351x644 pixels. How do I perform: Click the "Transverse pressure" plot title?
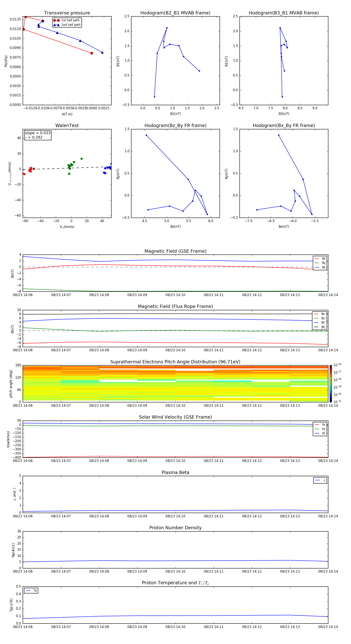point(67,13)
